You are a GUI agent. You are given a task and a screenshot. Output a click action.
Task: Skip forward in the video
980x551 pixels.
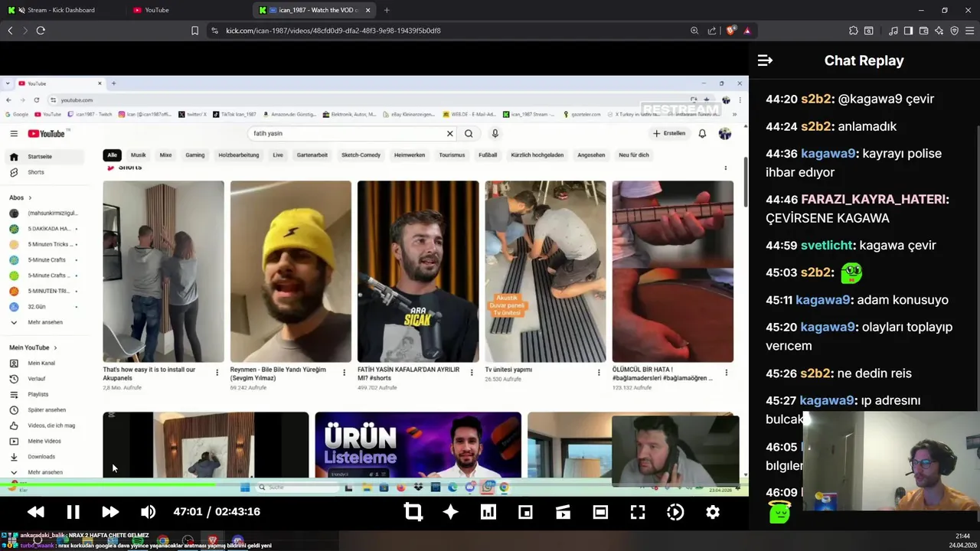[110, 512]
